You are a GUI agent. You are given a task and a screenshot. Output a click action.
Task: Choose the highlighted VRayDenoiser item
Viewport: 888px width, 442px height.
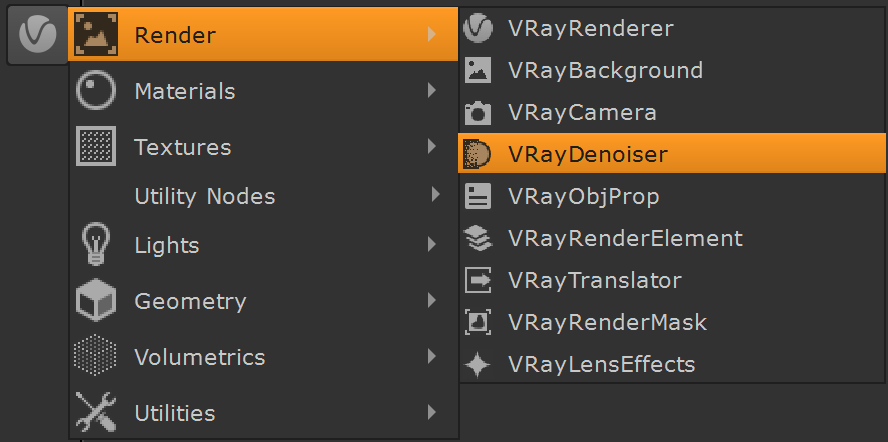click(672, 154)
